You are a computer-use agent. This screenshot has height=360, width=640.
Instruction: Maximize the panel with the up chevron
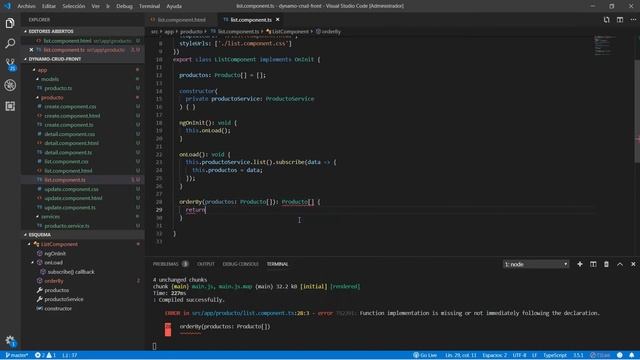coord(620,264)
